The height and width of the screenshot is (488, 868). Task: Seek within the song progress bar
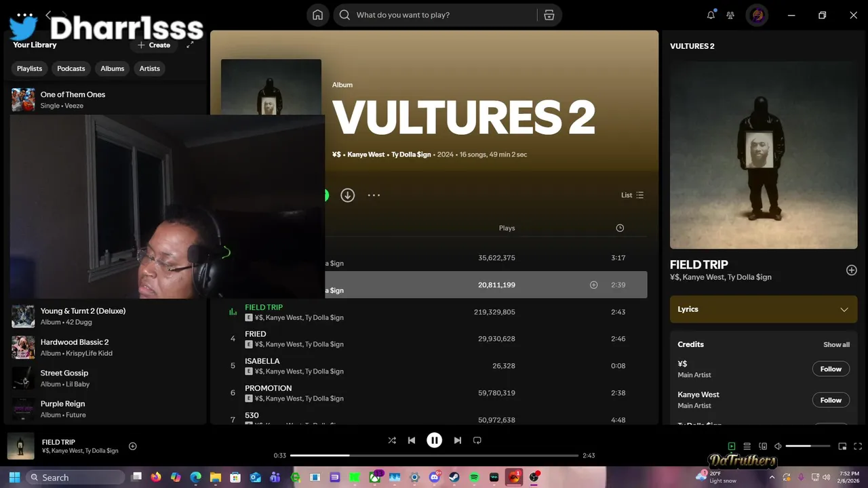click(434, 455)
